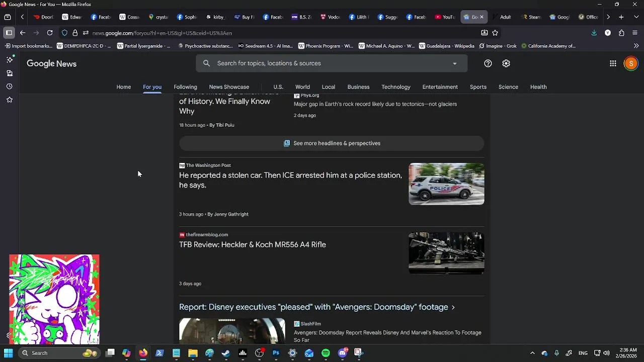Switch to the Sports section
The image size is (644, 362).
pyautogui.click(x=478, y=87)
